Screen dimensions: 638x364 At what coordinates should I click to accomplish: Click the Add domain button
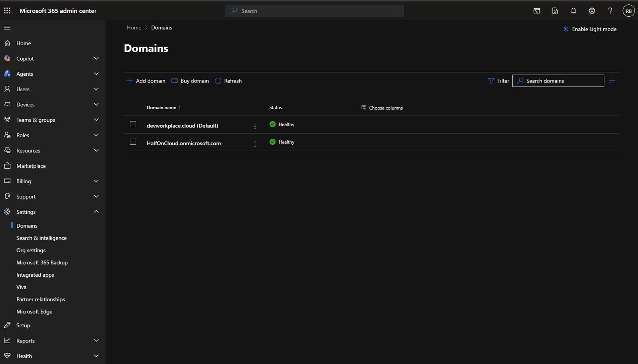coord(146,81)
